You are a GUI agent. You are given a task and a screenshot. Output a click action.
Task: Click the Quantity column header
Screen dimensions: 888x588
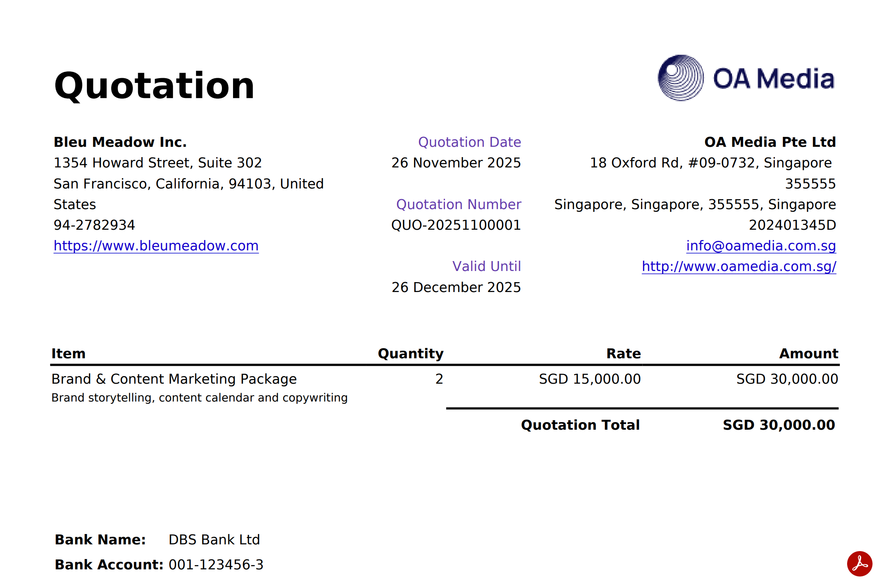(x=410, y=354)
